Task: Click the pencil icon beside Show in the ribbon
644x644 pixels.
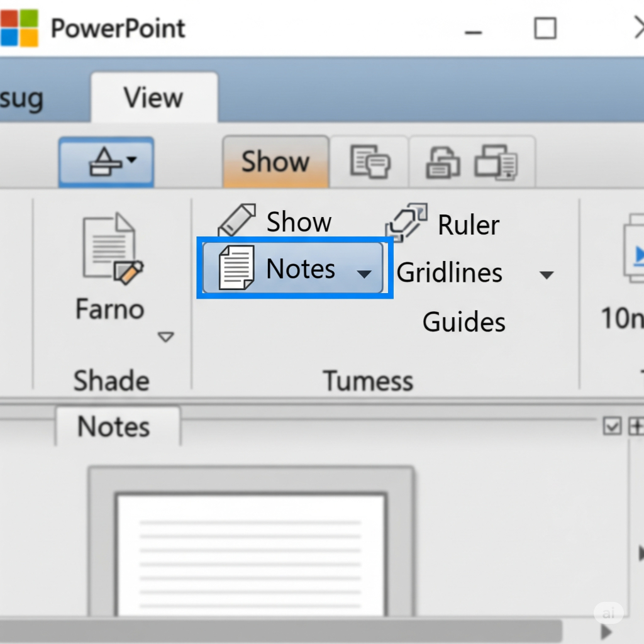Action: click(x=236, y=221)
